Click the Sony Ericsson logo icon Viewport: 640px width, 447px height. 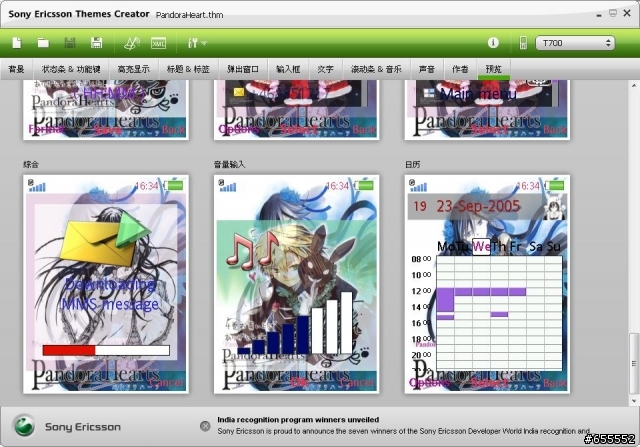point(24,426)
